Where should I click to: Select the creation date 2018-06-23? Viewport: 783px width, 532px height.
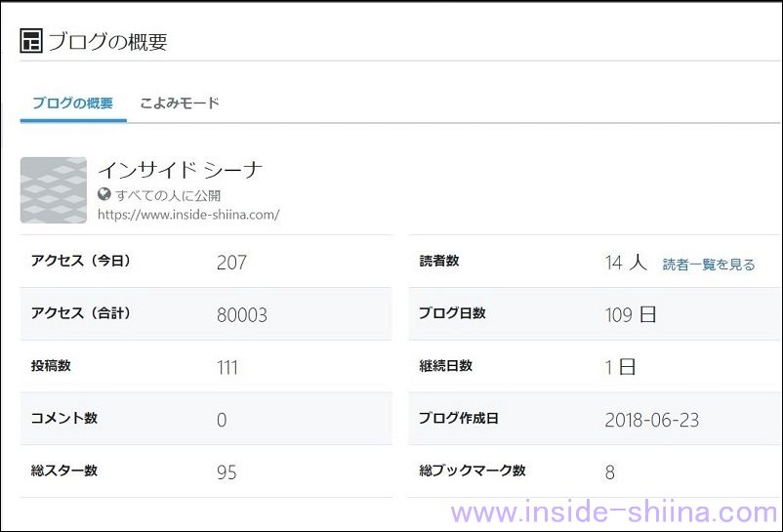point(651,420)
